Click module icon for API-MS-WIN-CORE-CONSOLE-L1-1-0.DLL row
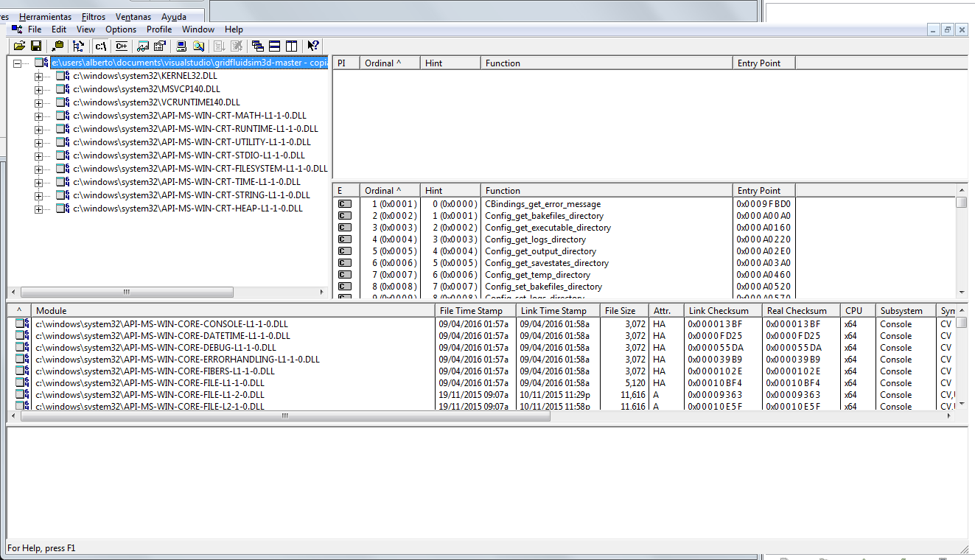 tap(23, 324)
